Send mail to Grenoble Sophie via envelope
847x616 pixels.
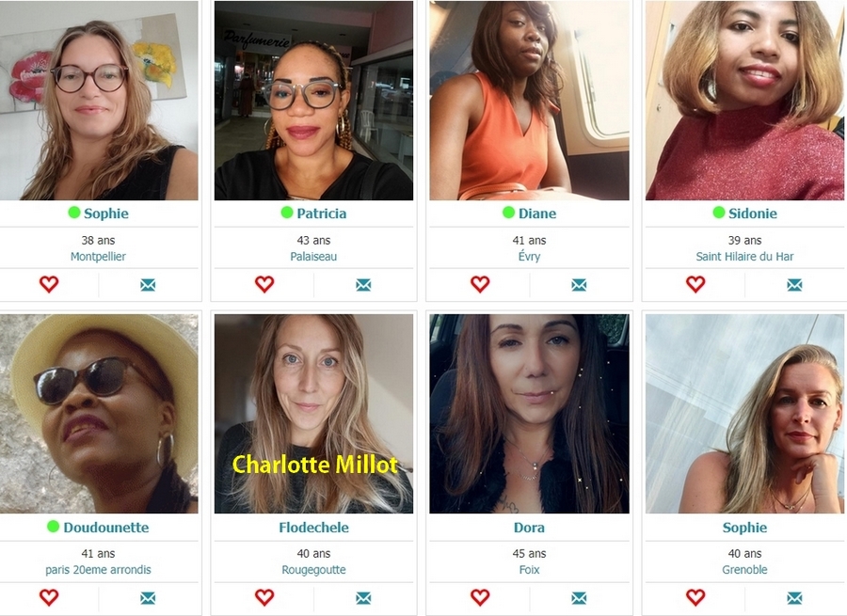794,597
